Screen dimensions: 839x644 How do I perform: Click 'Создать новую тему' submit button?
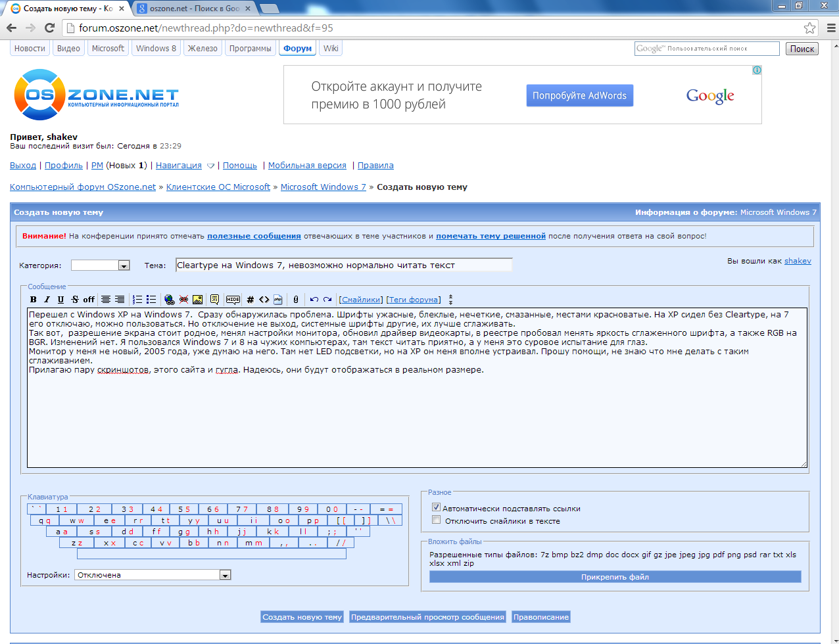click(302, 617)
